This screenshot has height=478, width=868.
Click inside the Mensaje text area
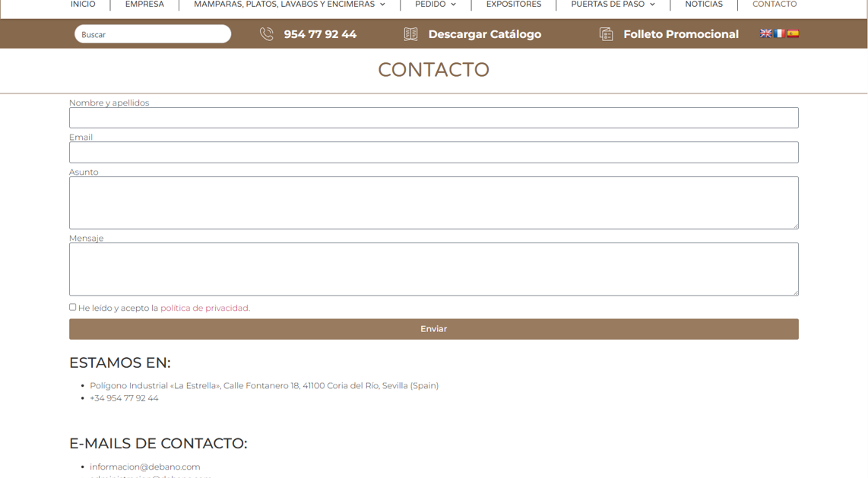433,269
